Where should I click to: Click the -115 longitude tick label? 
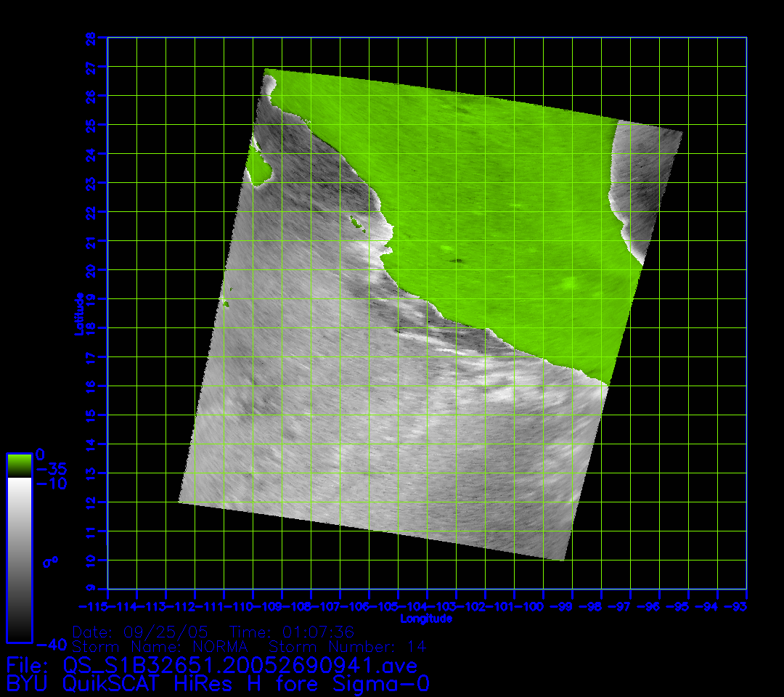click(93, 606)
